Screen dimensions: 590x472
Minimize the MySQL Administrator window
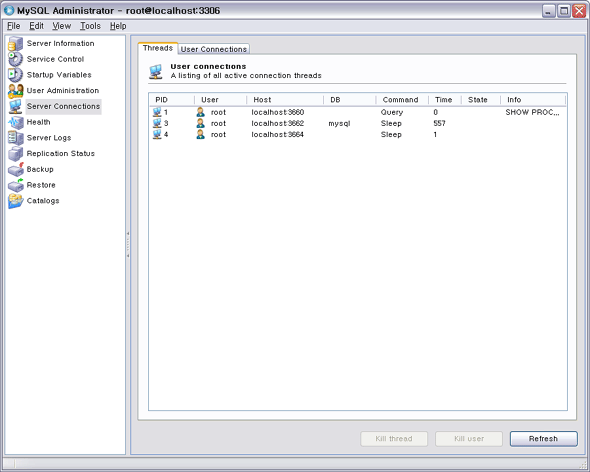(x=549, y=11)
